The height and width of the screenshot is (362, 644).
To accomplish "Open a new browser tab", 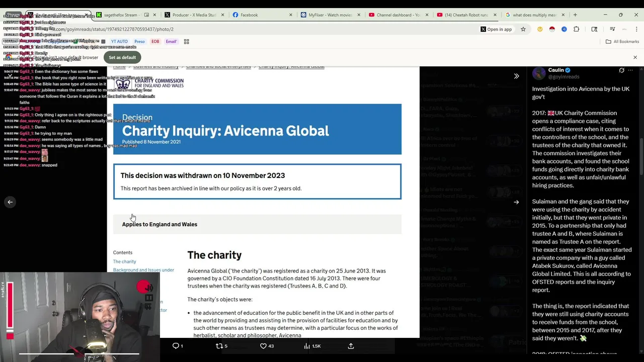I will tap(575, 15).
